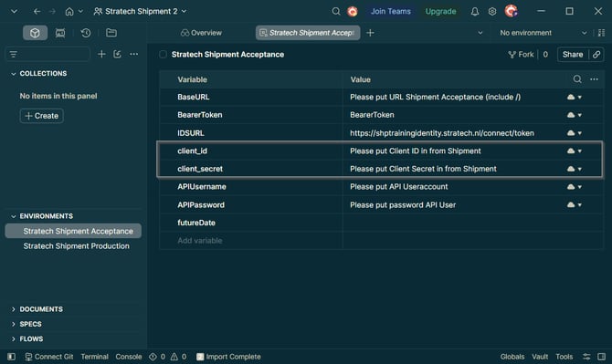Open Tools in status bar
This screenshot has height=364, width=612.
click(x=564, y=357)
